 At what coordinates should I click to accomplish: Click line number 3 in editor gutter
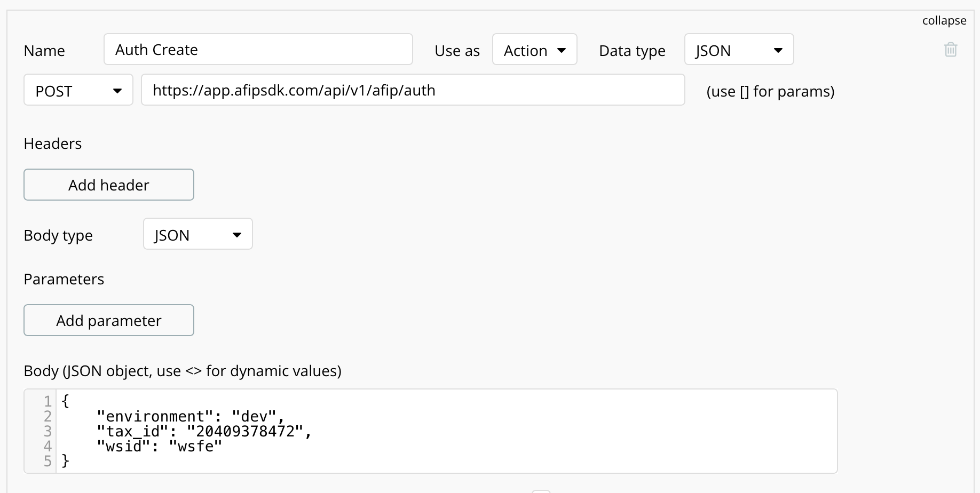48,431
